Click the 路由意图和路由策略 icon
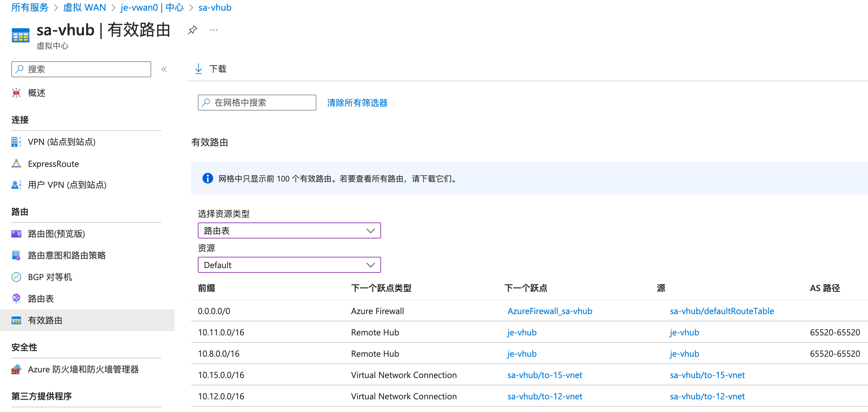Screen dimensions: 868x412 [16, 255]
